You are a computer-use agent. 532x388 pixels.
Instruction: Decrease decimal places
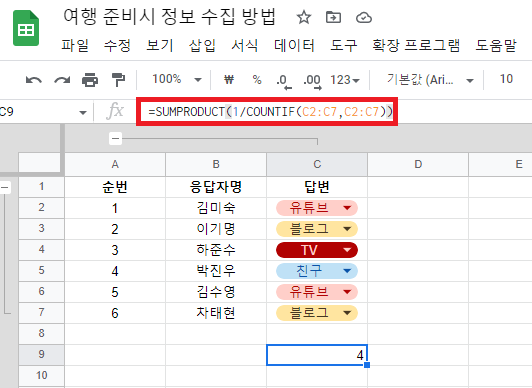pyautogui.click(x=284, y=81)
